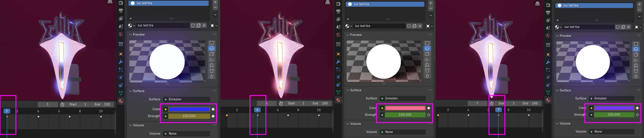Toggle viewport grid icon in frame 7 view
This screenshot has width=644, height=138.
pos(537,4)
